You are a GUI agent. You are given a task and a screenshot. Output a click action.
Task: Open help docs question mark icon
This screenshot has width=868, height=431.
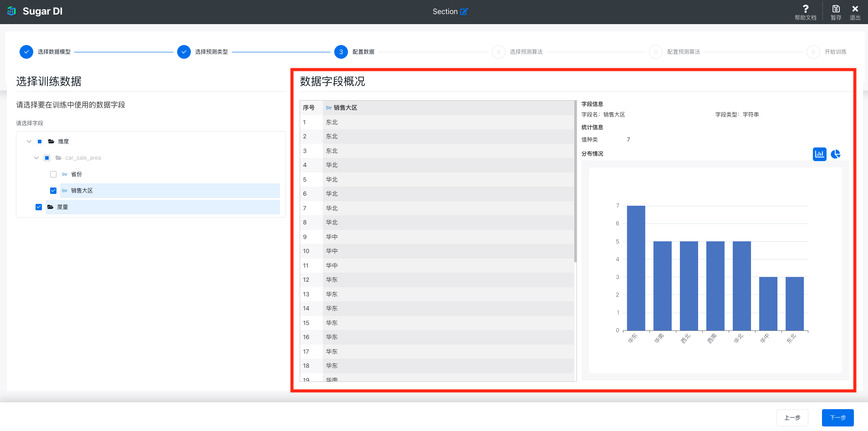pos(806,9)
